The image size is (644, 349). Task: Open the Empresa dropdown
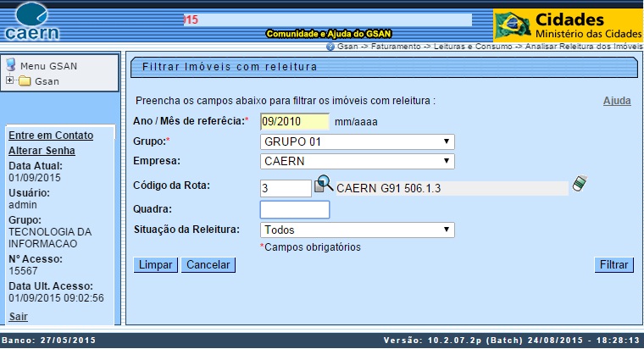pyautogui.click(x=357, y=162)
